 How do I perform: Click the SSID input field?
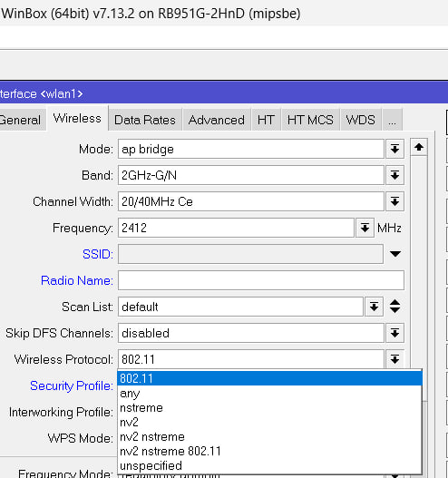250,254
